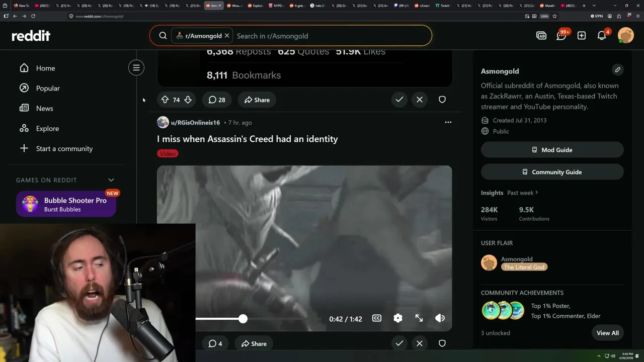Remove the top post with X icon

420,100
